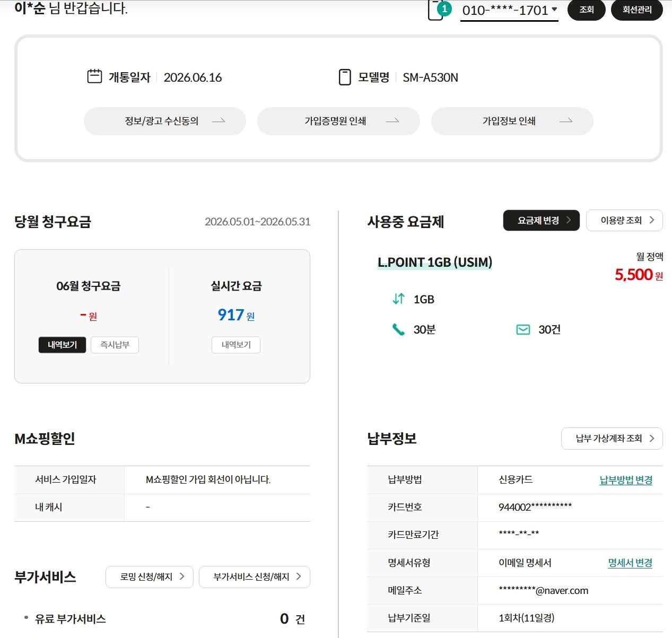The image size is (672, 638).
Task: Click the arrow in 가입증명원 인쇄
Action: click(x=392, y=121)
